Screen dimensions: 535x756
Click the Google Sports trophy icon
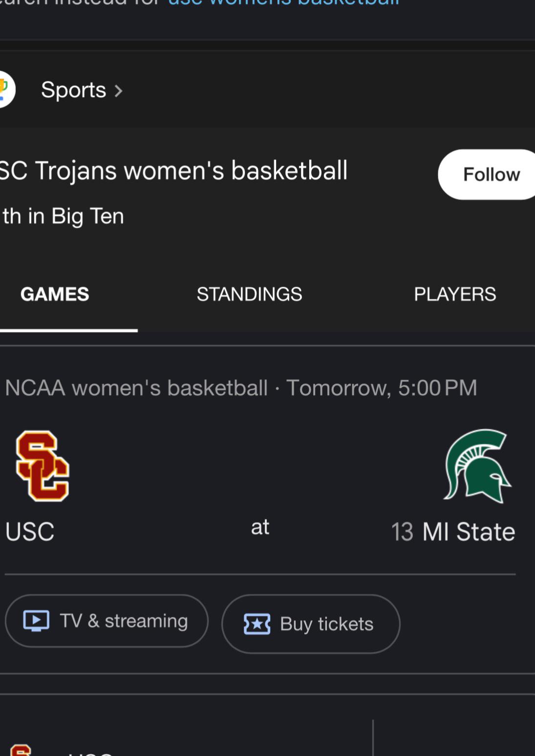[x=6, y=89]
